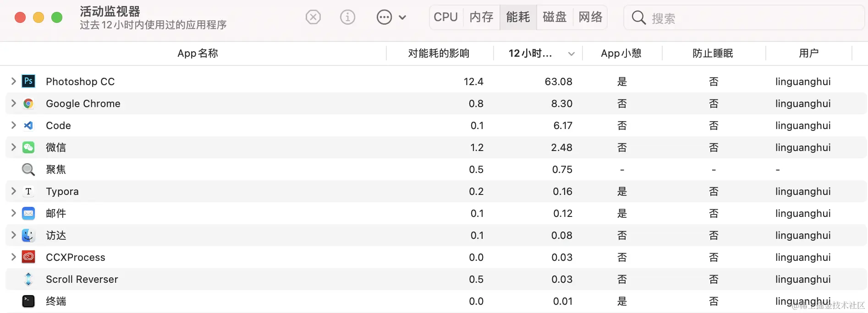Click the Google Chrome app icon
This screenshot has width=868, height=313.
tap(28, 103)
